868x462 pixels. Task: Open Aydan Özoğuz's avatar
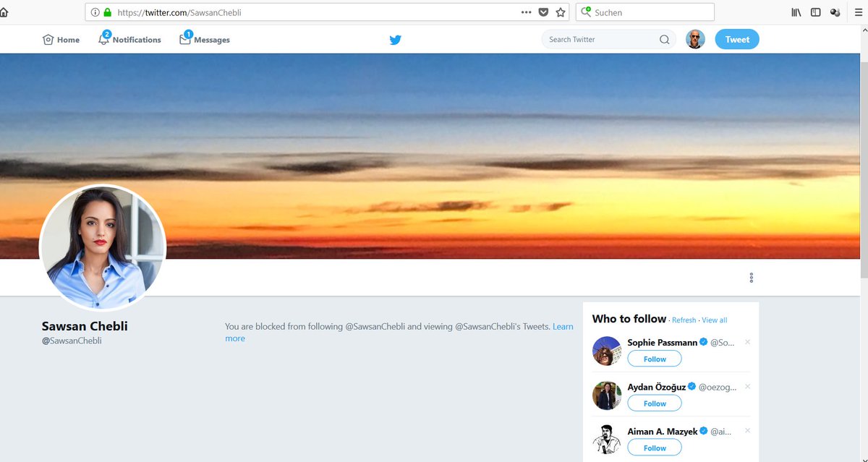pyautogui.click(x=607, y=395)
